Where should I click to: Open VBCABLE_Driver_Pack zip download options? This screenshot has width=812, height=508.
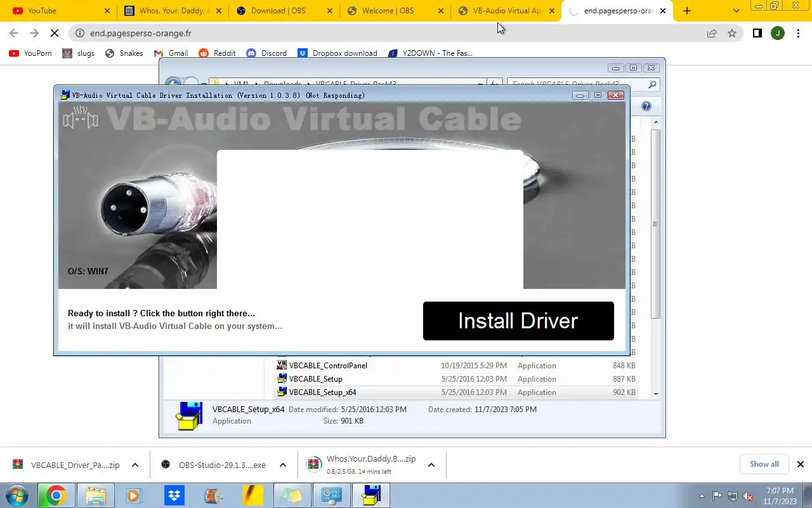[x=135, y=465]
